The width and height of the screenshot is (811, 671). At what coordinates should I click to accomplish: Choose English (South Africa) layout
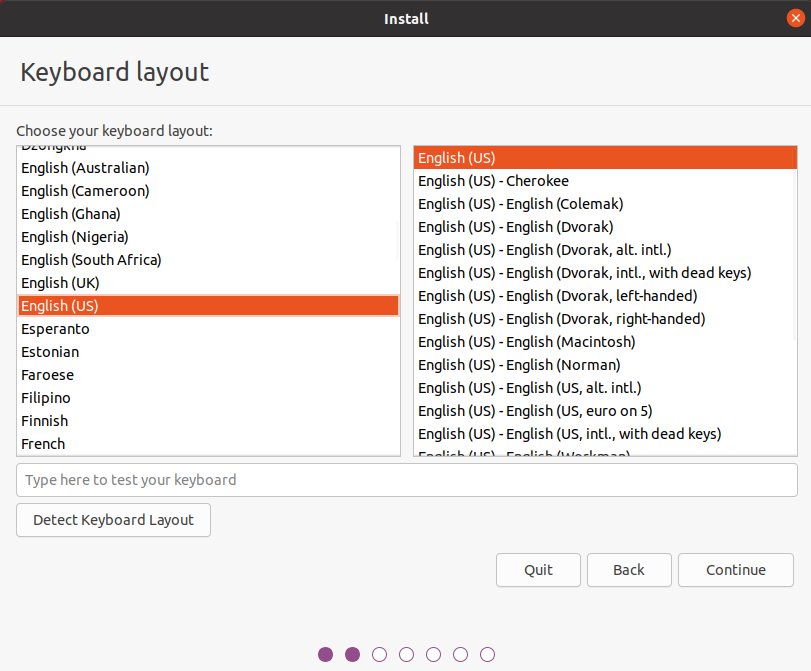click(91, 260)
